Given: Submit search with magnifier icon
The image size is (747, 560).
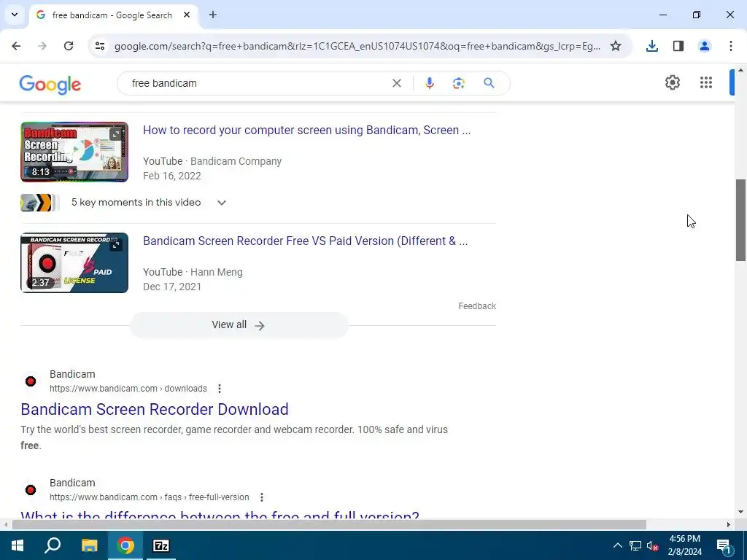Looking at the screenshot, I should pyautogui.click(x=489, y=83).
